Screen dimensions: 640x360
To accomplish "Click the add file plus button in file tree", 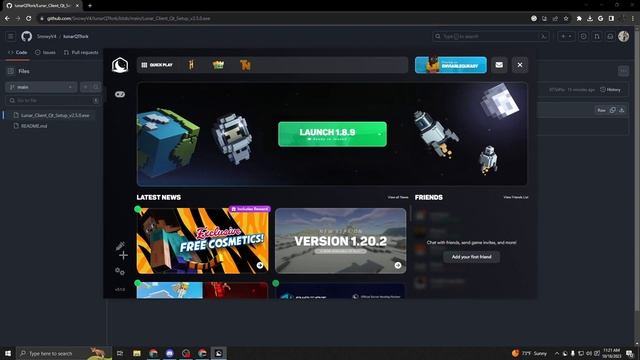I will (86, 87).
